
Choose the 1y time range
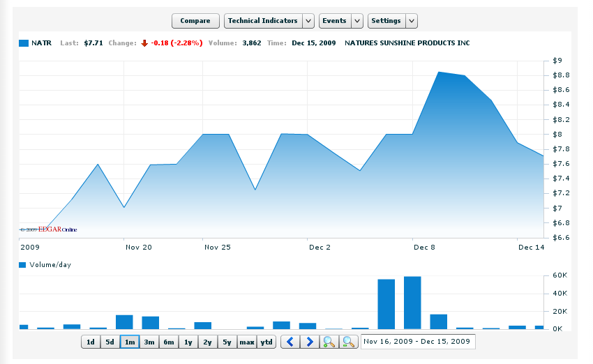(x=188, y=342)
